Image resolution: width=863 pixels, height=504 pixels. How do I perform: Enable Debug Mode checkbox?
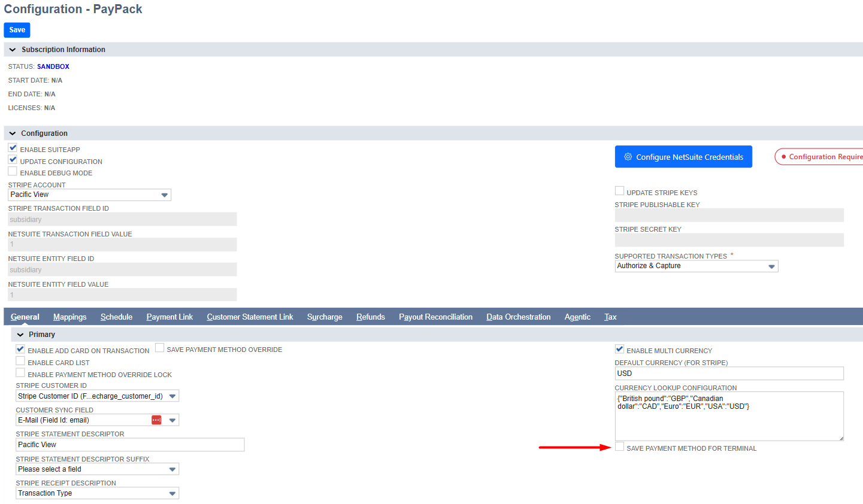click(x=13, y=171)
